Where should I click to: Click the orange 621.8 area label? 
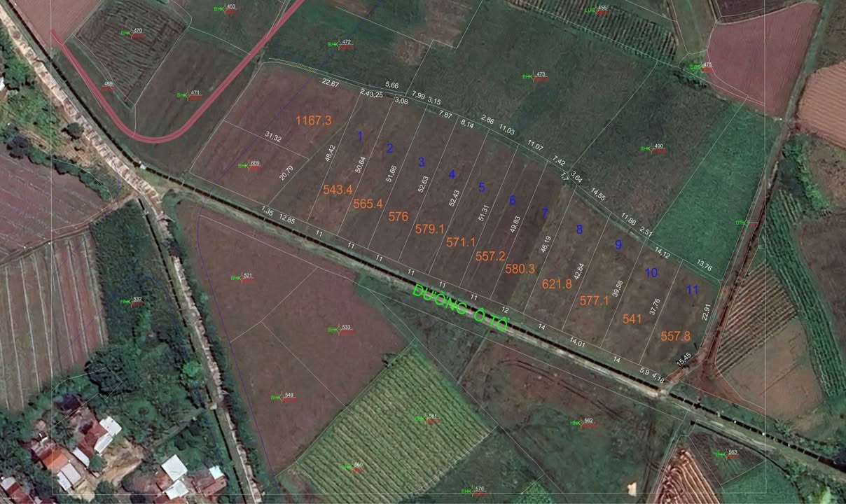[x=557, y=283]
